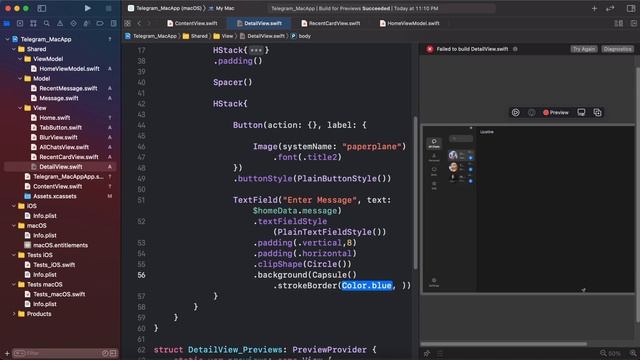Click Try Again in the preview error bar
Image resolution: width=640 pixels, height=360 pixels.
584,49
